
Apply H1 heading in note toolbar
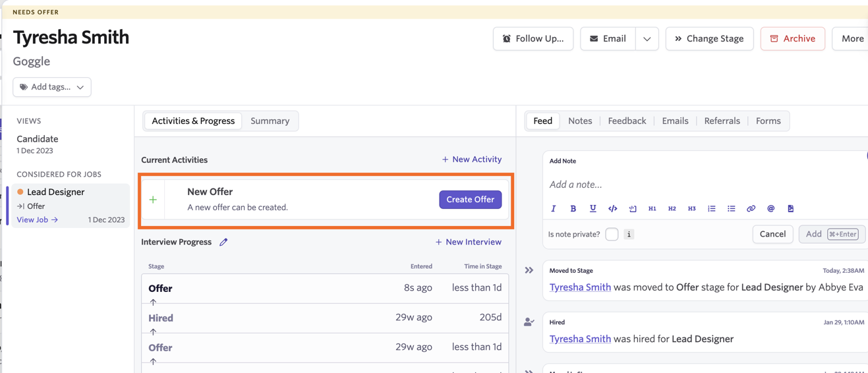point(652,209)
